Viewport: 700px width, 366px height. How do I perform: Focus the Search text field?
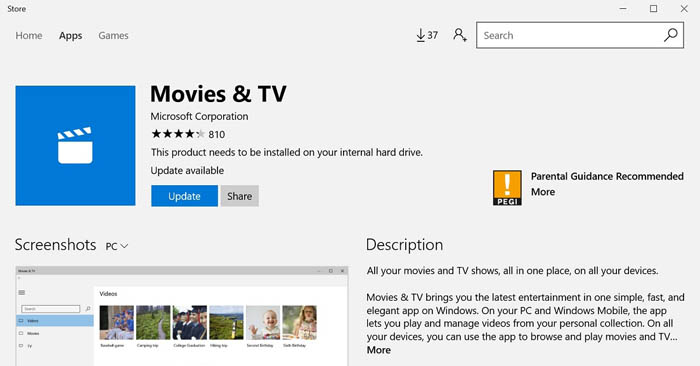569,35
